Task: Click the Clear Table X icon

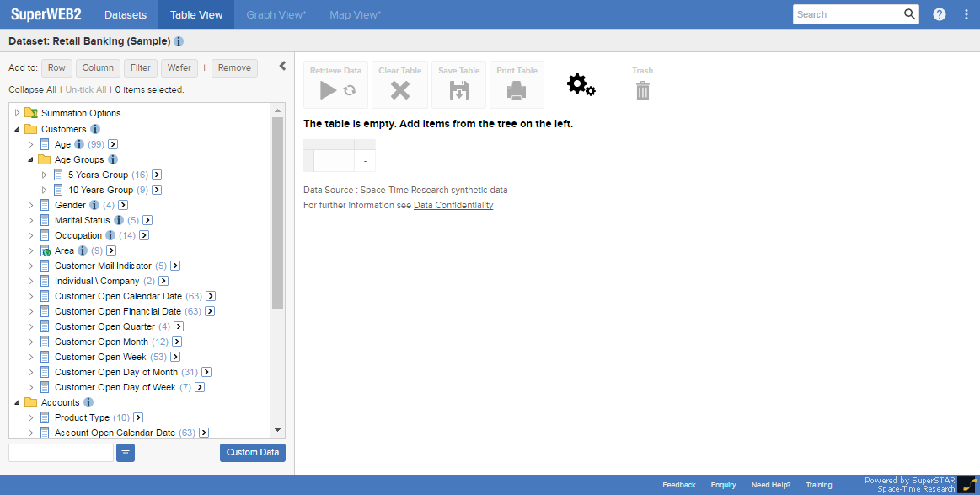Action: [x=400, y=90]
